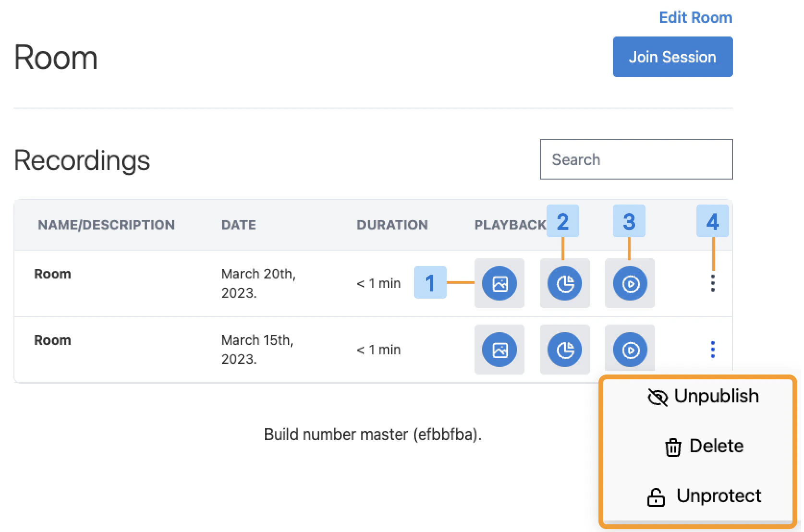Play the March 15th video recording
The height and width of the screenshot is (532, 804).
(x=630, y=350)
